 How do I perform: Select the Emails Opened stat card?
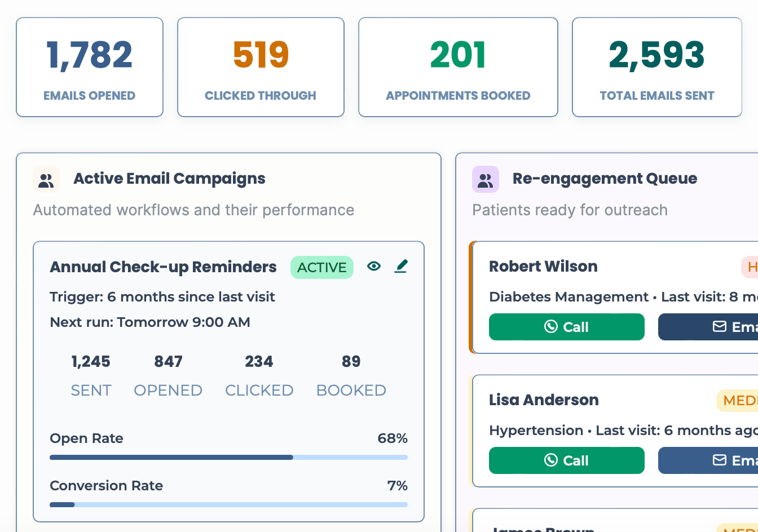tap(89, 67)
